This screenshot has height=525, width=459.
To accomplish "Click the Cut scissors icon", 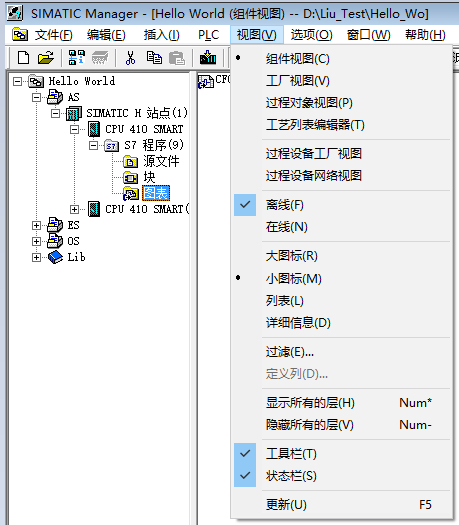I will pos(130,58).
